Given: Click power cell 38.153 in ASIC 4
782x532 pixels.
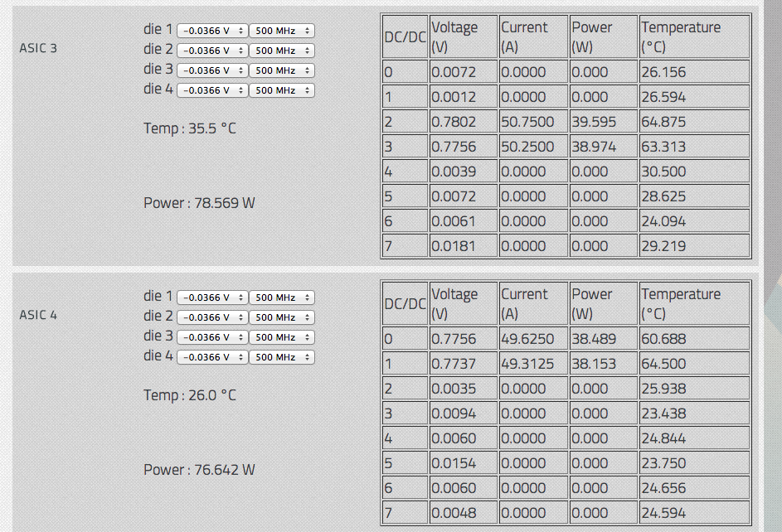Looking at the screenshot, I should pos(604,364).
